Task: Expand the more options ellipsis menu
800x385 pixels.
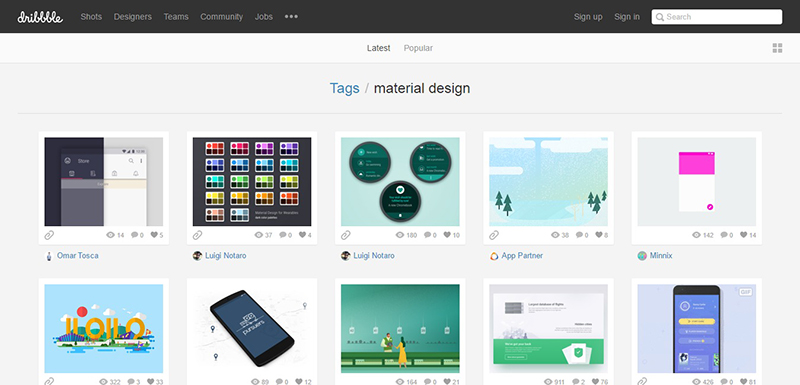Action: [291, 17]
